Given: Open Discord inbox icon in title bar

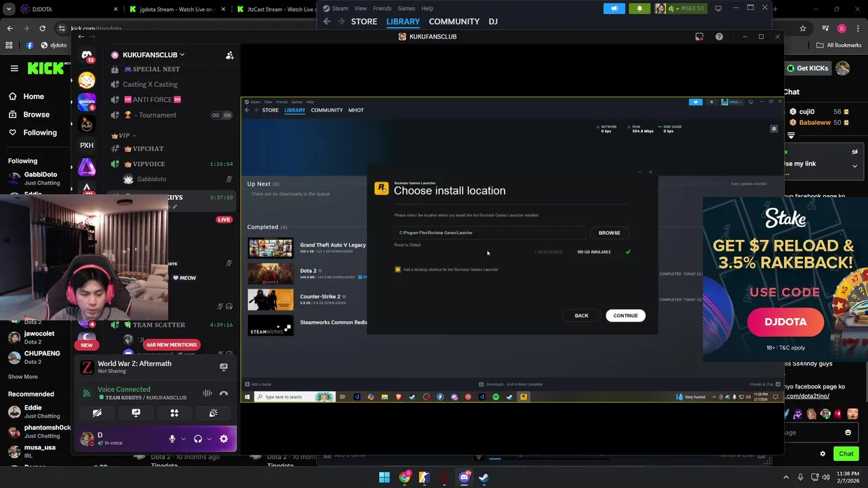Looking at the screenshot, I should pos(699,37).
